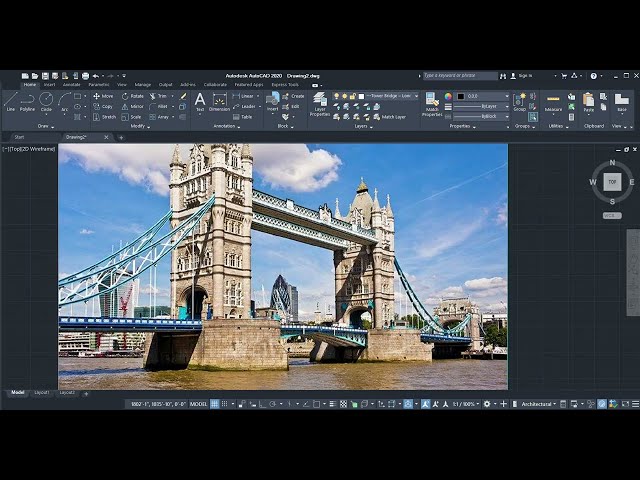Click the Text annotation tool
Viewport: 640px width, 480px height.
tap(200, 102)
